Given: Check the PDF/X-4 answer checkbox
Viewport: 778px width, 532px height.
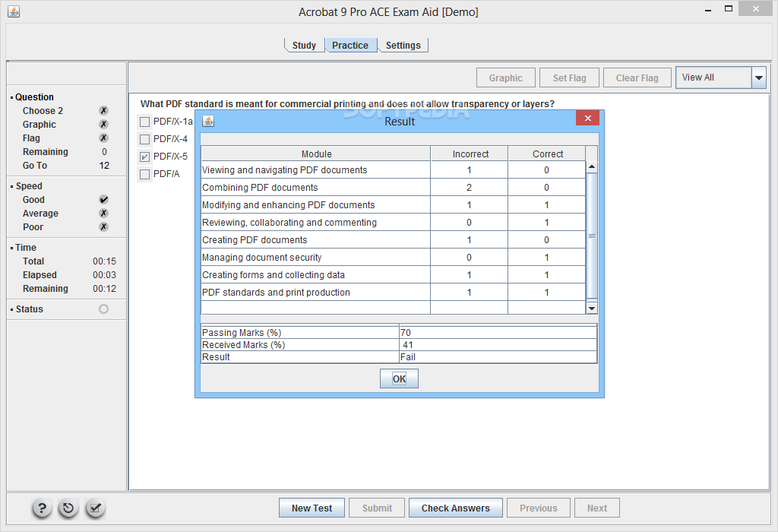Looking at the screenshot, I should [x=144, y=139].
